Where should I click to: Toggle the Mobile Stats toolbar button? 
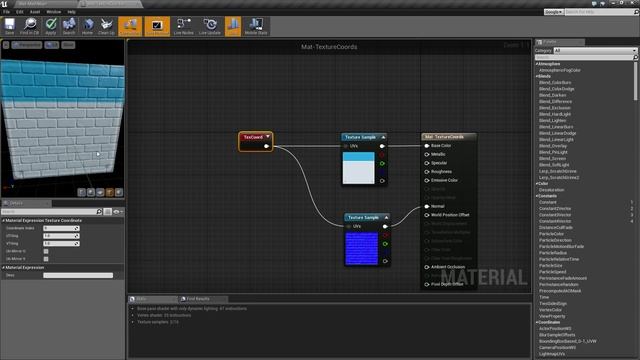[x=256, y=26]
